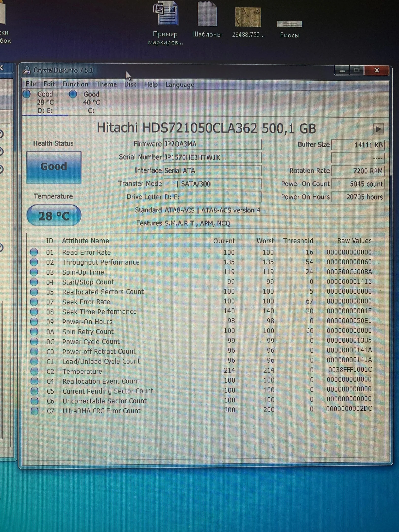The image size is (399, 532).
Task: Select the UltraDMA CRC Error Count text
Action: click(101, 411)
